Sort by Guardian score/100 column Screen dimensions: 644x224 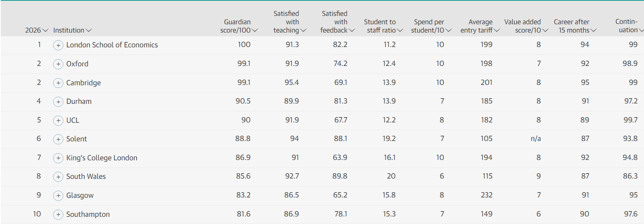pyautogui.click(x=239, y=26)
